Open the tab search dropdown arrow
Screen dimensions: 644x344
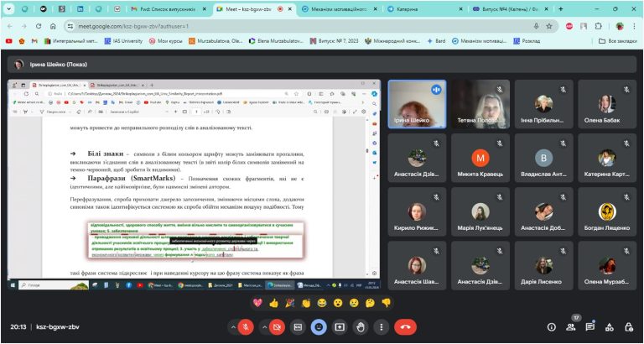click(x=9, y=8)
